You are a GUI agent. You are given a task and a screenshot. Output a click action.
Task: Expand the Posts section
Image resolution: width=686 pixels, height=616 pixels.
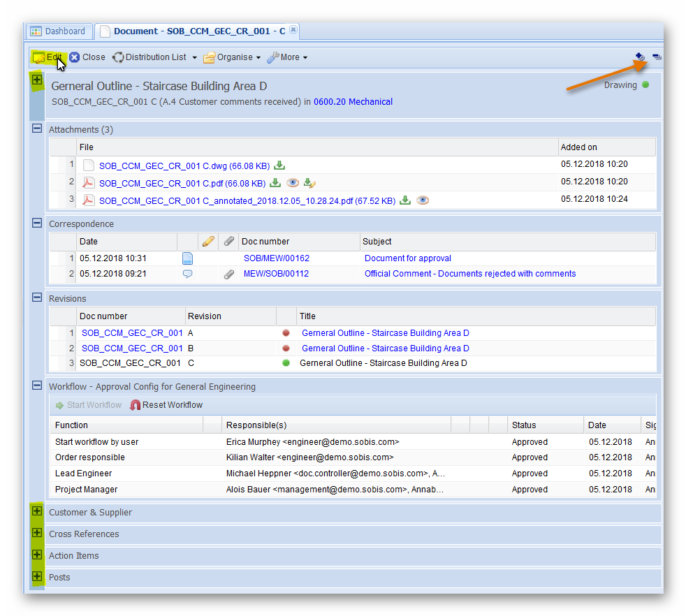(x=37, y=576)
